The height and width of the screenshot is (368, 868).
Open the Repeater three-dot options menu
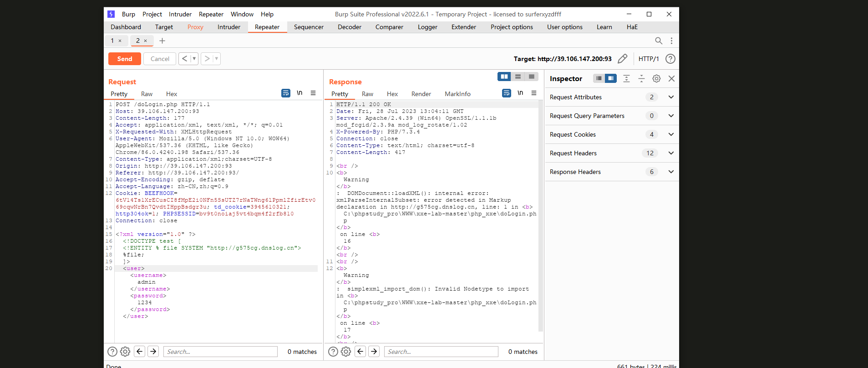tap(671, 41)
